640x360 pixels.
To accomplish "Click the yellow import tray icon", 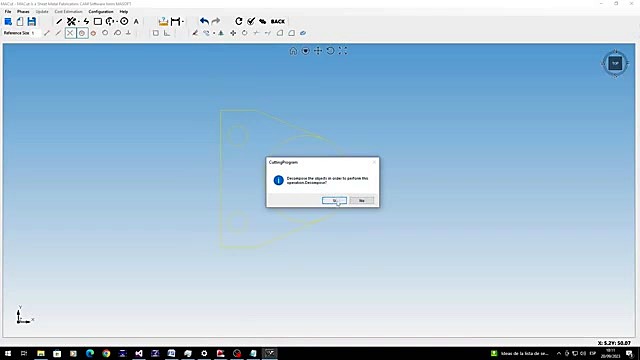I will 163,22.
